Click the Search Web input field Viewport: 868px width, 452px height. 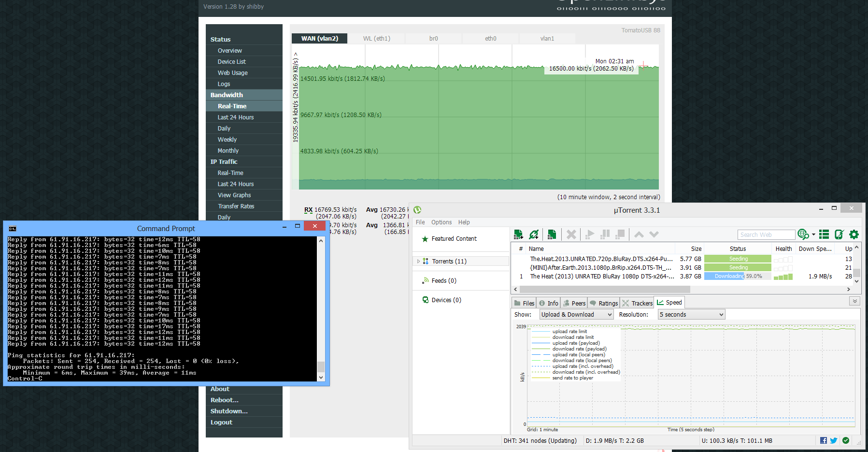coord(766,235)
